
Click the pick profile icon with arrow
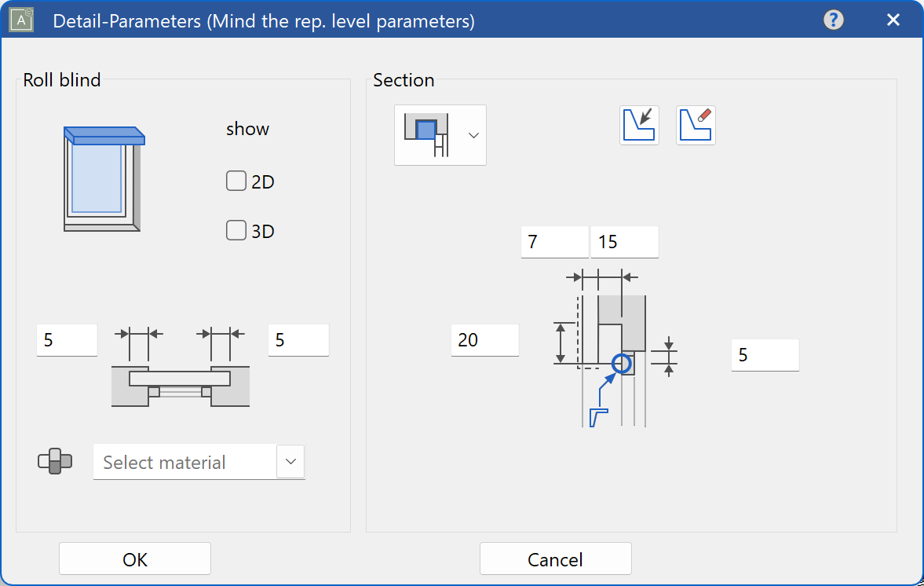(639, 126)
